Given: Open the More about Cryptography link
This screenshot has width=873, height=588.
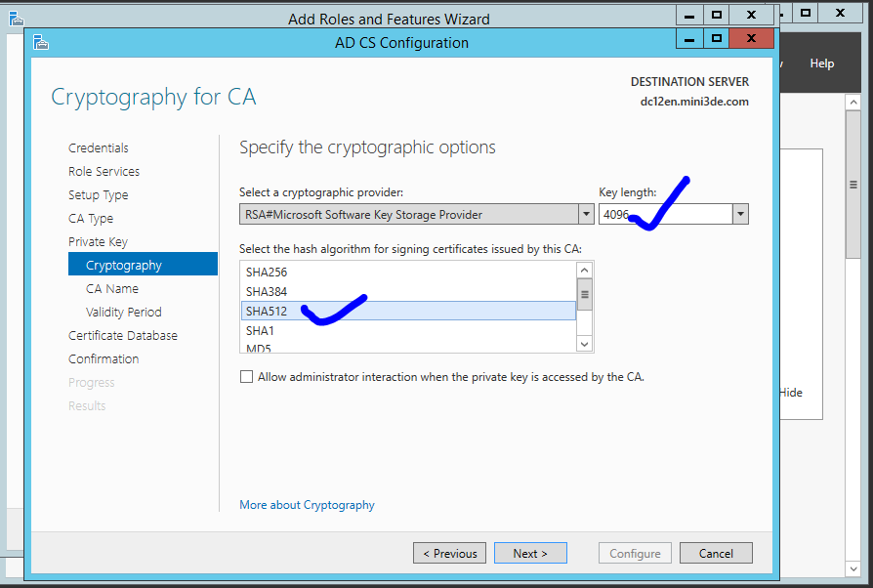Looking at the screenshot, I should 307,505.
